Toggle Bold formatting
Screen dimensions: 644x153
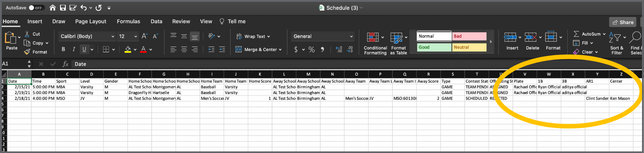[63, 49]
